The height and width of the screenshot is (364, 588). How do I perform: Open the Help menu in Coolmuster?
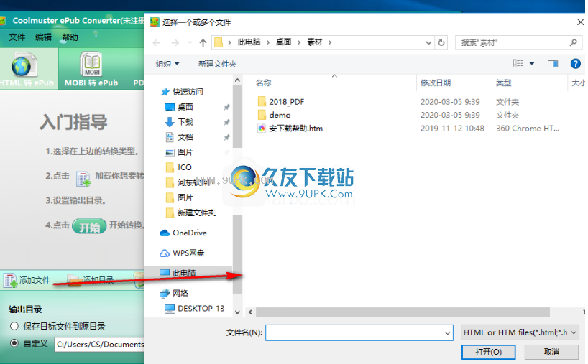pos(70,37)
